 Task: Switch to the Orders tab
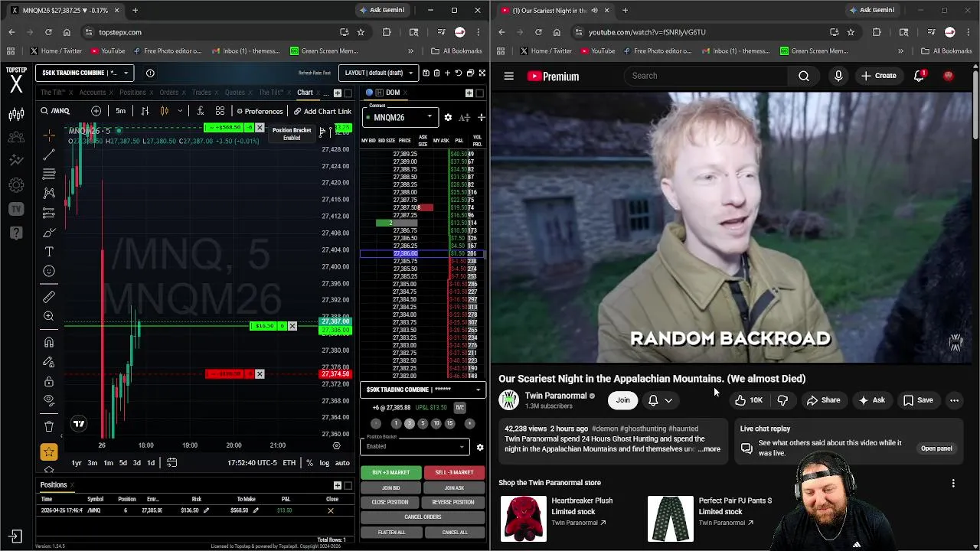tap(168, 92)
